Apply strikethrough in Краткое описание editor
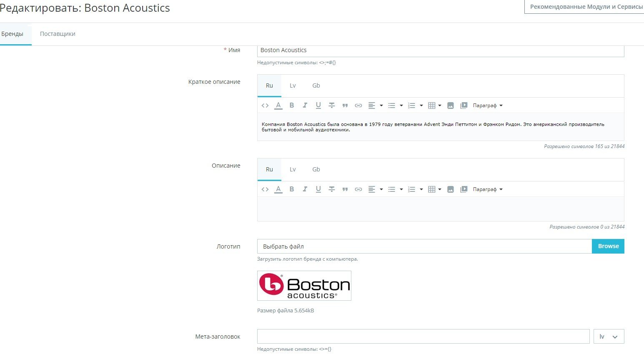Screen dimensions: 644x357 tap(332, 106)
